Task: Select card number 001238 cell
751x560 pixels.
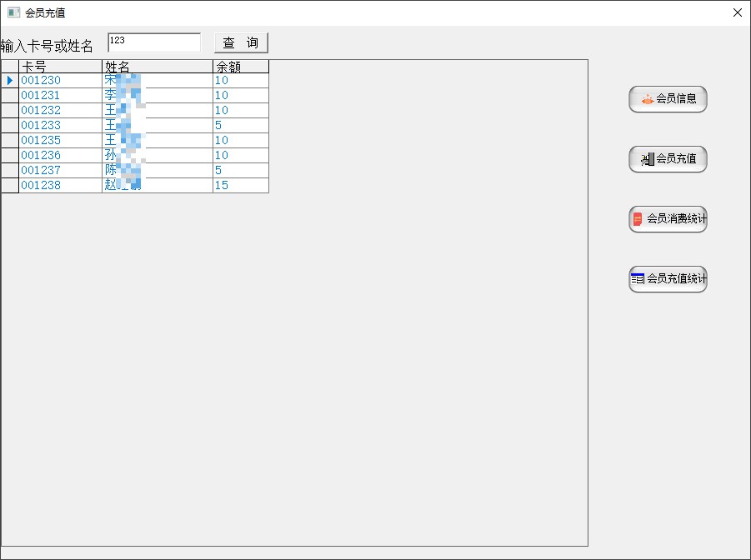Action: 60,186
